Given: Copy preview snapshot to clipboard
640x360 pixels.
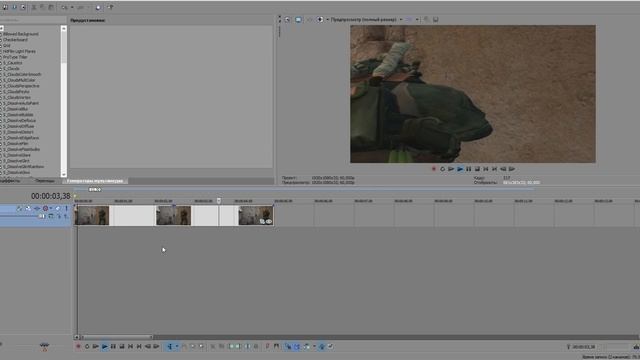Looking at the screenshot, I should [x=427, y=20].
